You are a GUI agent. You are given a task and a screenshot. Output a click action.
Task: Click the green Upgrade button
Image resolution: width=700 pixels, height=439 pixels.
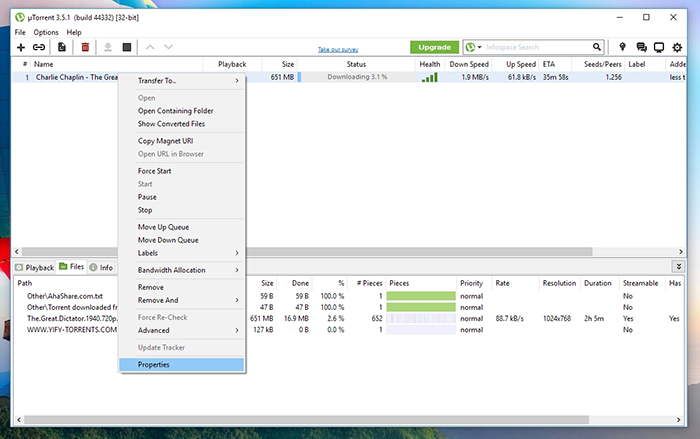click(x=434, y=47)
